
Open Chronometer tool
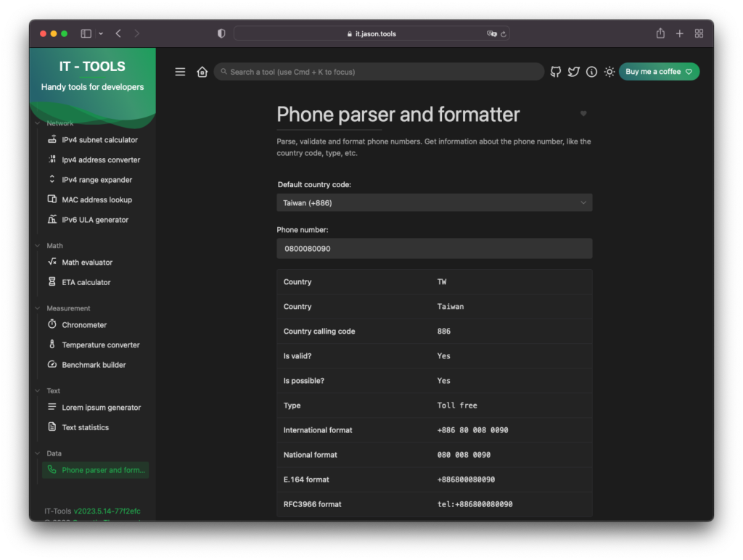point(95,324)
